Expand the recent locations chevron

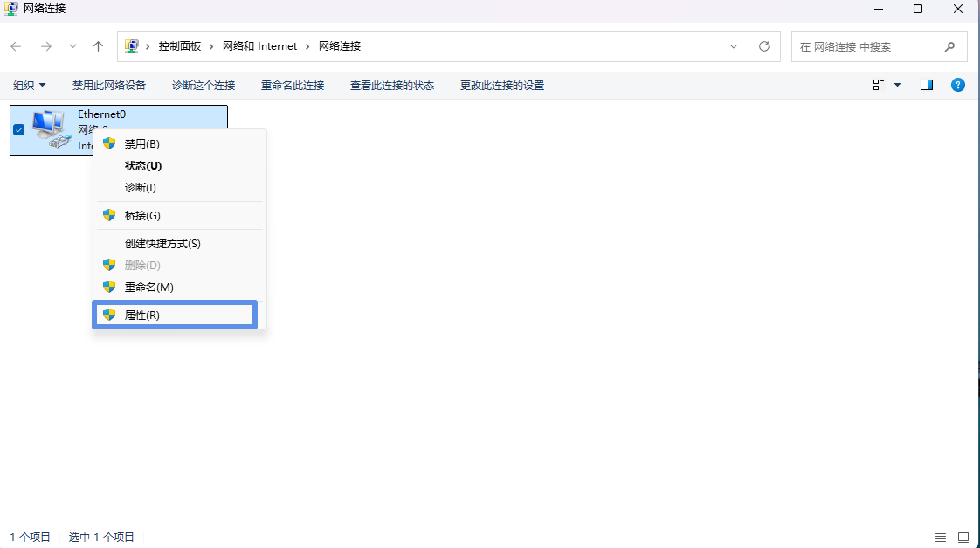72,46
